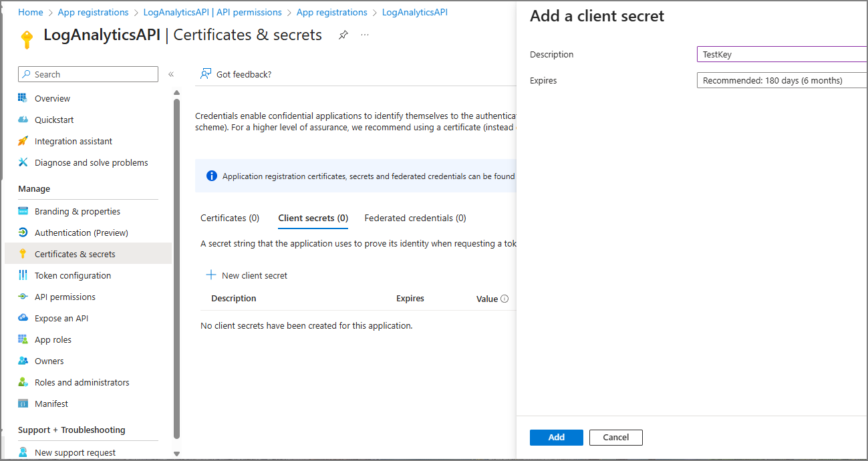Click the Quickstart cloud icon
This screenshot has height=461, width=868.
(x=23, y=120)
